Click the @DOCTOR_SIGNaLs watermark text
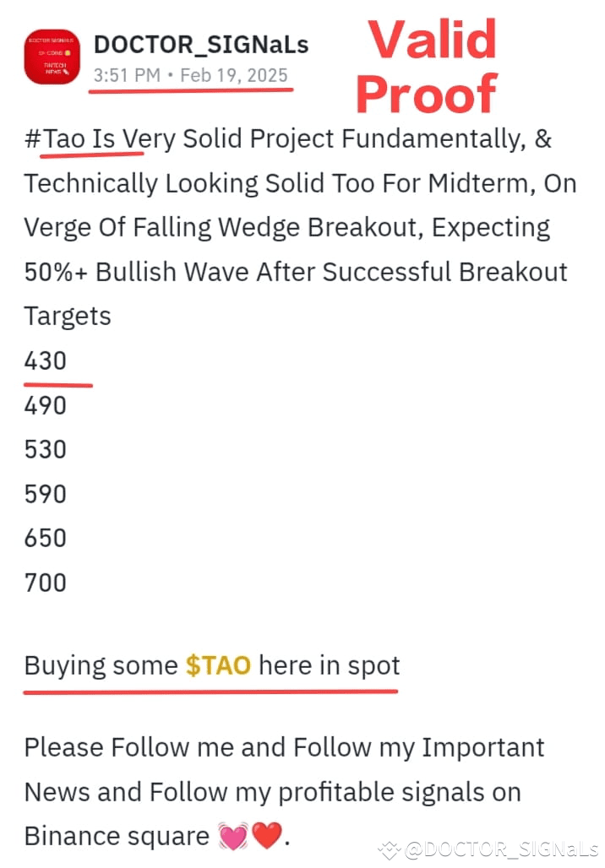605x868 pixels. click(x=502, y=849)
